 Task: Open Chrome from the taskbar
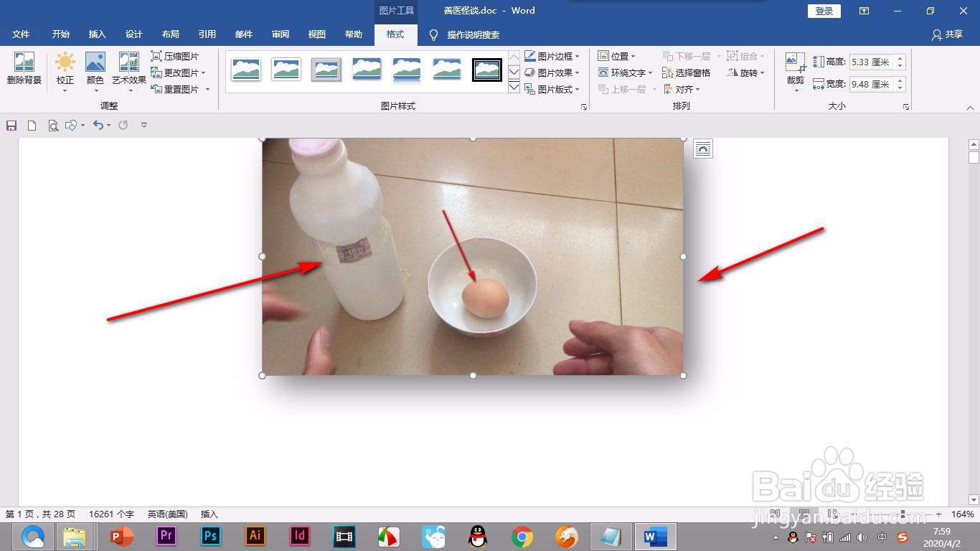(522, 537)
